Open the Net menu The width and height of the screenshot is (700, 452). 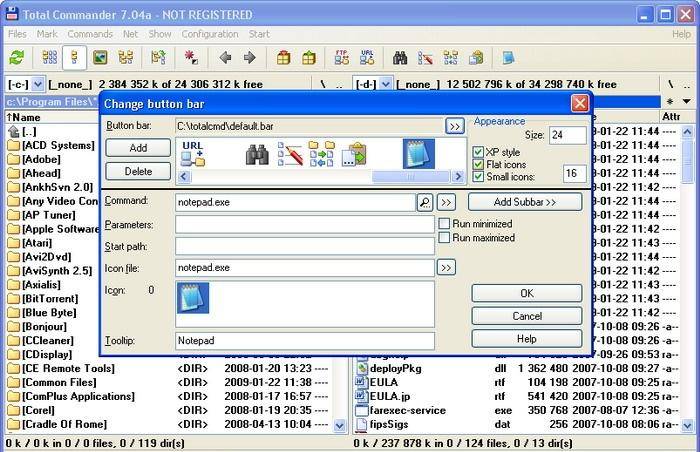[130, 34]
